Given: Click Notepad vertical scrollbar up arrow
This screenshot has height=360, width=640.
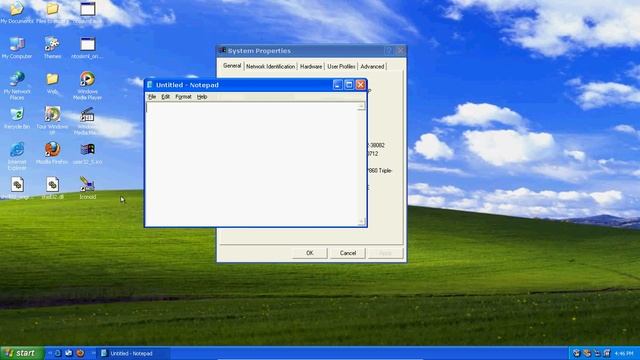Looking at the screenshot, I should click(361, 107).
